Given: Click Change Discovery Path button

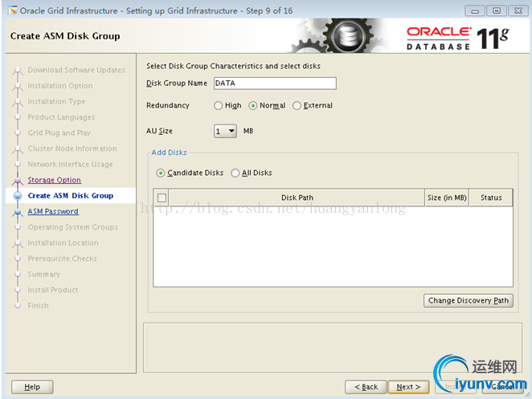Looking at the screenshot, I should click(469, 300).
